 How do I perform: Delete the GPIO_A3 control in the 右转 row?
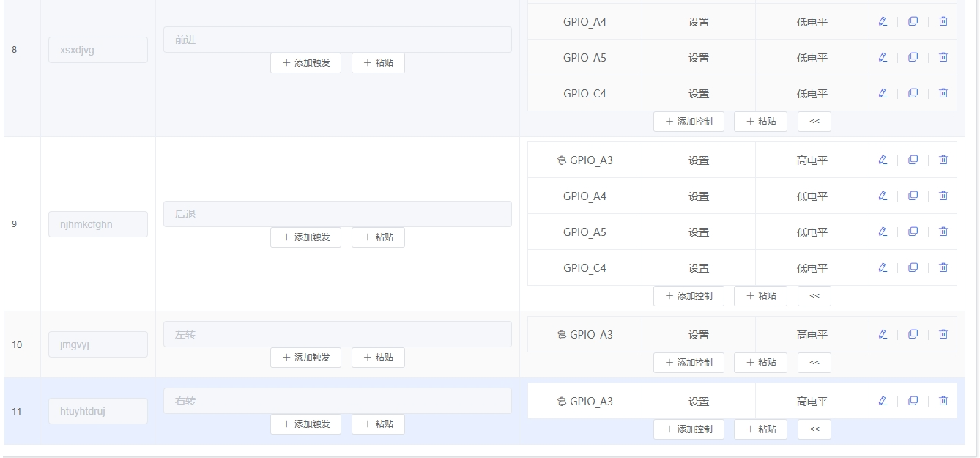pyautogui.click(x=943, y=401)
